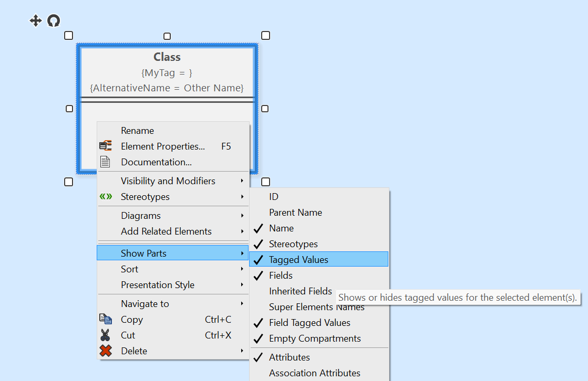Select the left-middle resize handle of Class
The width and height of the screenshot is (588, 381).
click(x=69, y=109)
